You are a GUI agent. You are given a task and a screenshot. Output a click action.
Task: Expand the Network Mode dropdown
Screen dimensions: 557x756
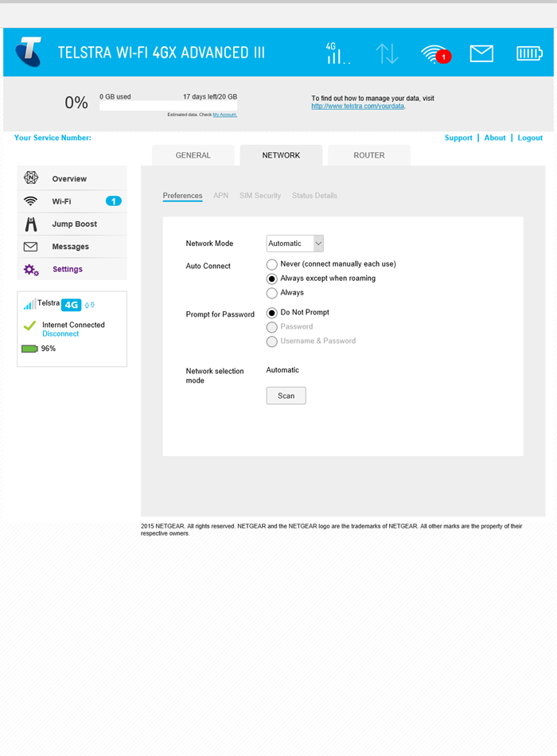click(294, 244)
